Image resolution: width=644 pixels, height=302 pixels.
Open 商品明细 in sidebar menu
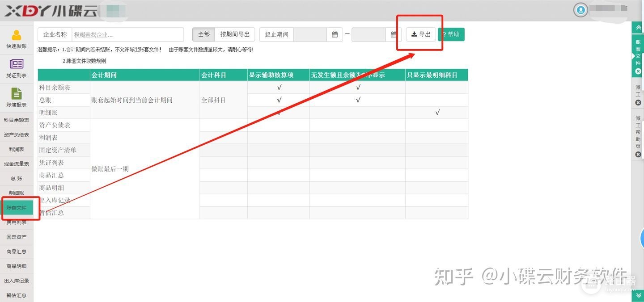[17, 266]
